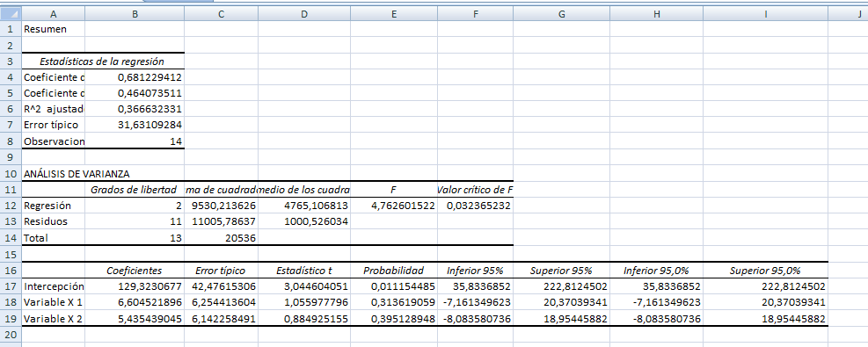
Task: Select column H header
Action: click(657, 14)
